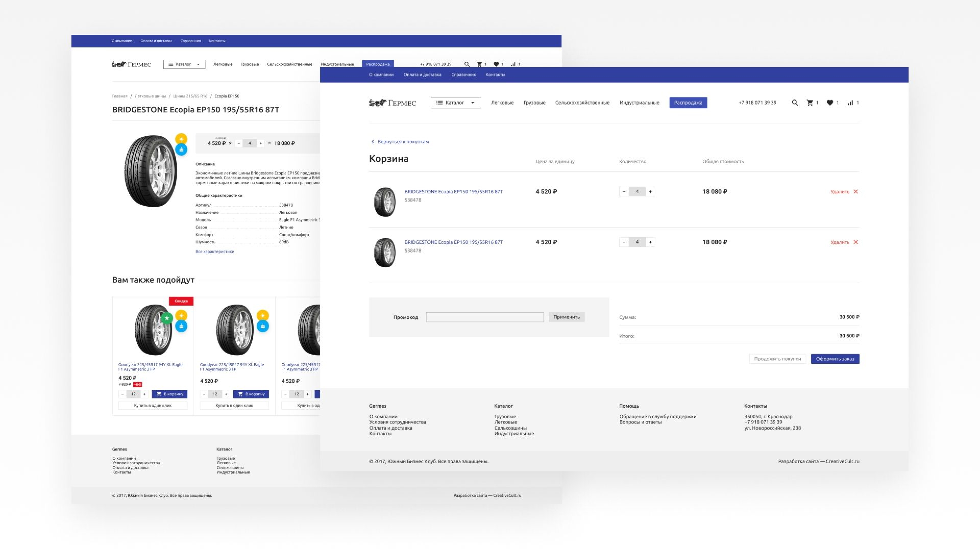Click second cart item tire thumbnail

pos(385,253)
